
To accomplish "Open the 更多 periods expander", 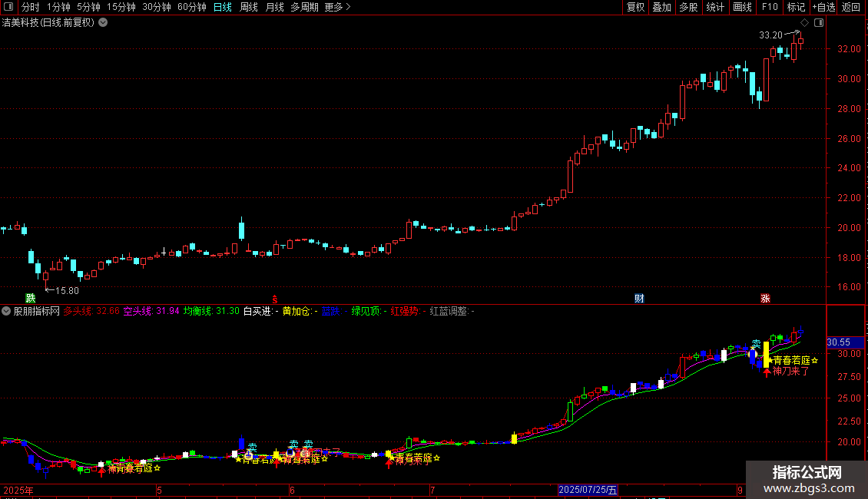I will 337,7.
